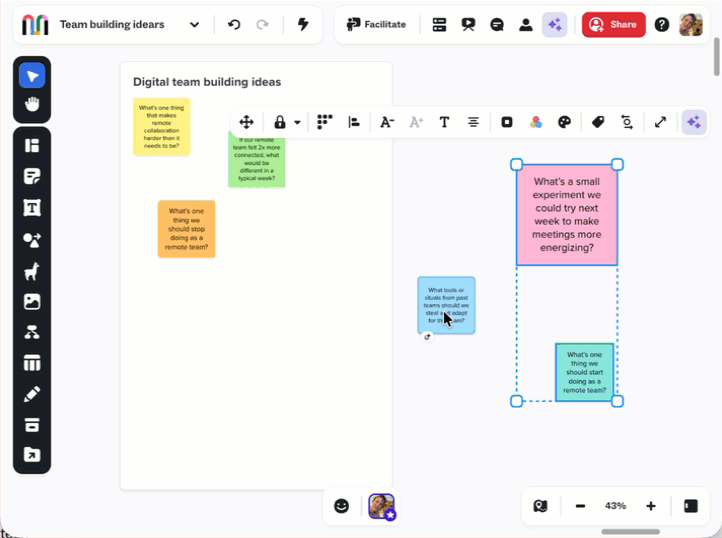This screenshot has width=722, height=538.
Task: Select the green 2x more connected sticky
Action: (x=257, y=161)
